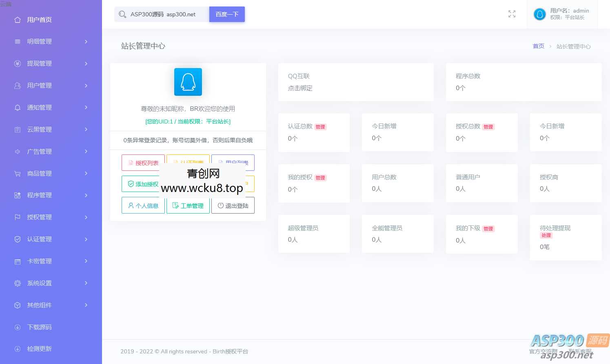Open 用户管理 in the sidebar menu
This screenshot has height=364, width=610.
(x=40, y=86)
